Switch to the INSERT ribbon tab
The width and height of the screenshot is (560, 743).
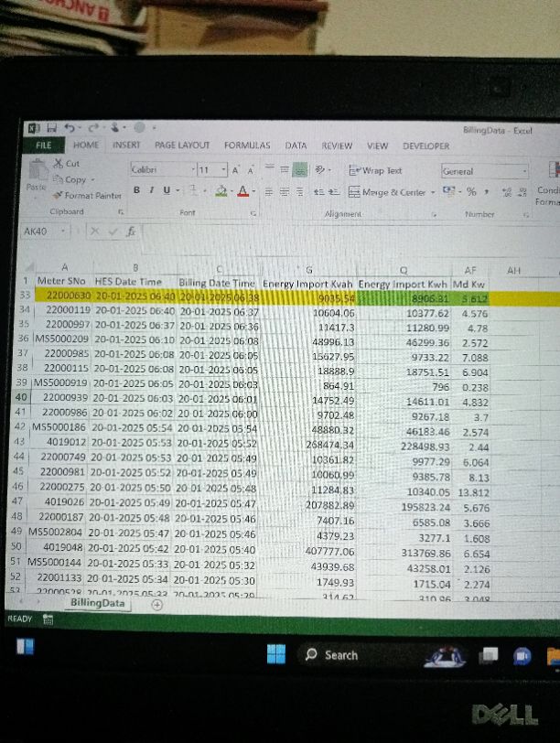click(x=126, y=145)
